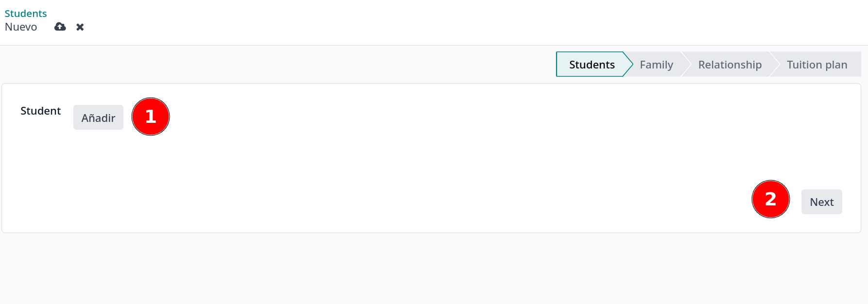The width and height of the screenshot is (868, 304).
Task: Select the Students stage in status bar
Action: point(591,65)
